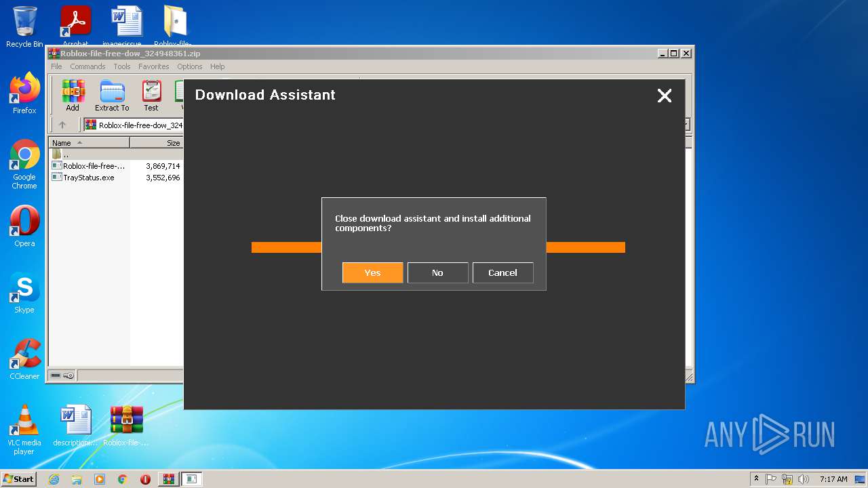The width and height of the screenshot is (868, 488).
Task: Switch to the WinRAR taskbar button
Action: coord(168,479)
